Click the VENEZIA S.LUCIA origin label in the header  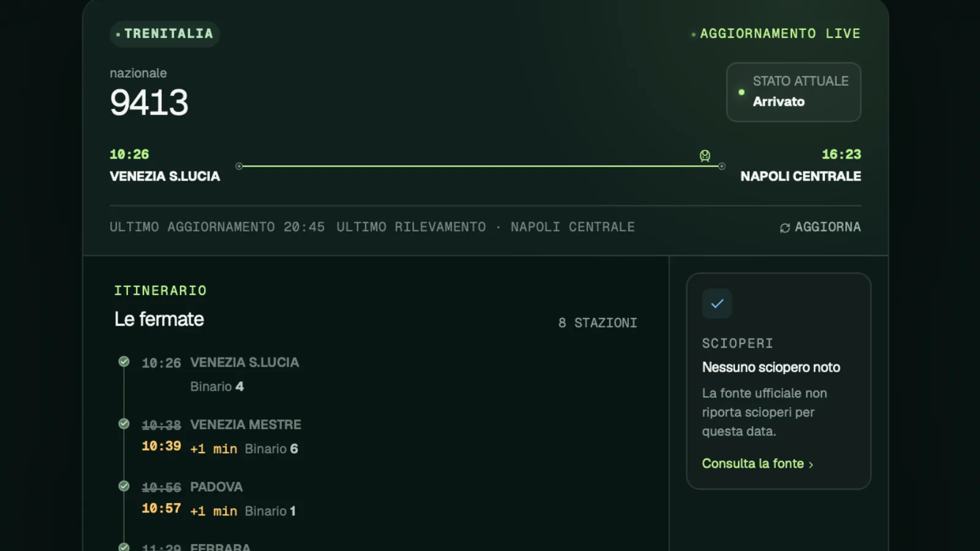pos(165,176)
